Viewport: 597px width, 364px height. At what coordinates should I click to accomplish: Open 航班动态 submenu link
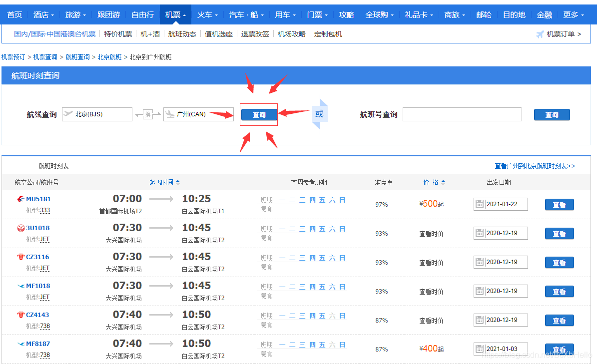pos(182,34)
